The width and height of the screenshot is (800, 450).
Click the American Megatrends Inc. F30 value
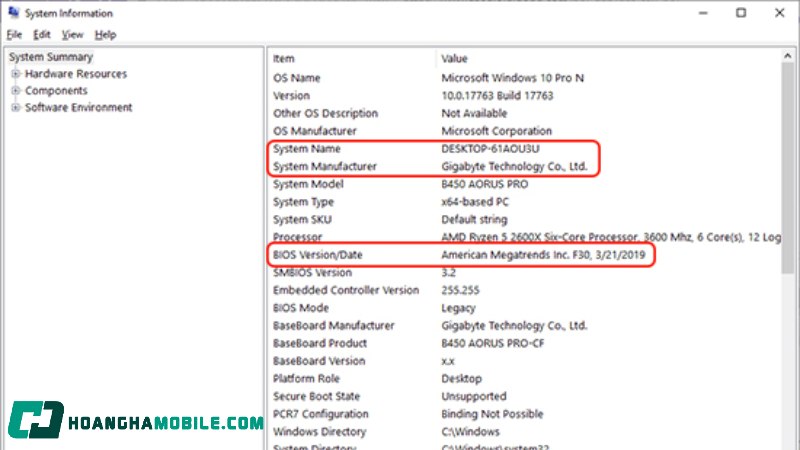point(543,255)
